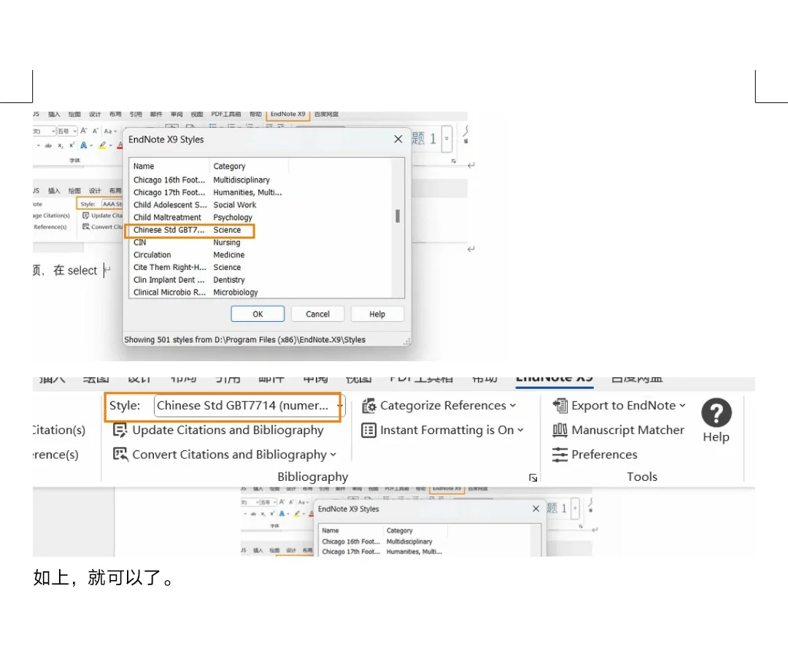The height and width of the screenshot is (672, 788).
Task: Click Cancel in the EndNote X9 Styles dialog
Action: pyautogui.click(x=317, y=314)
